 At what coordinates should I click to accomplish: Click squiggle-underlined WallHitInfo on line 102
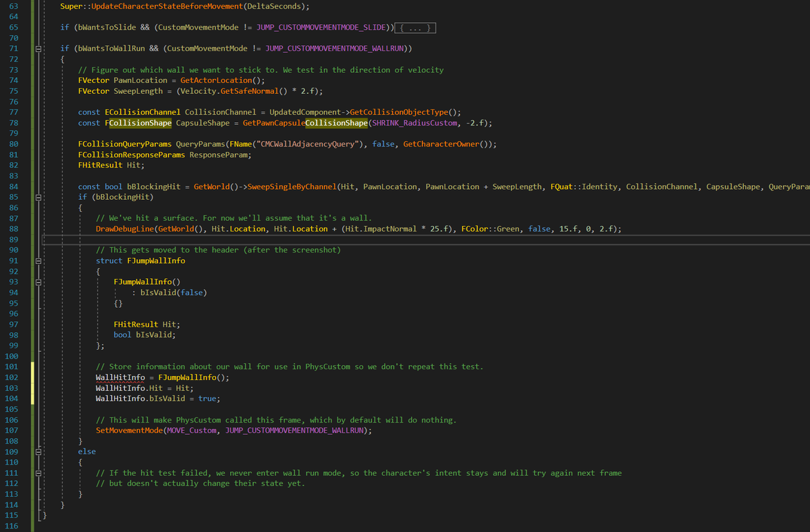[120, 377]
